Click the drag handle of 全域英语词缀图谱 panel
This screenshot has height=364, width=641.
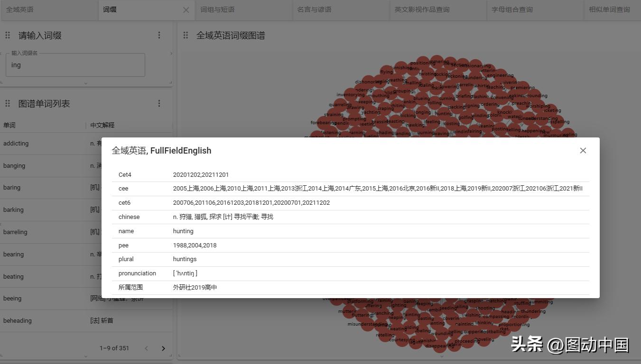186,35
